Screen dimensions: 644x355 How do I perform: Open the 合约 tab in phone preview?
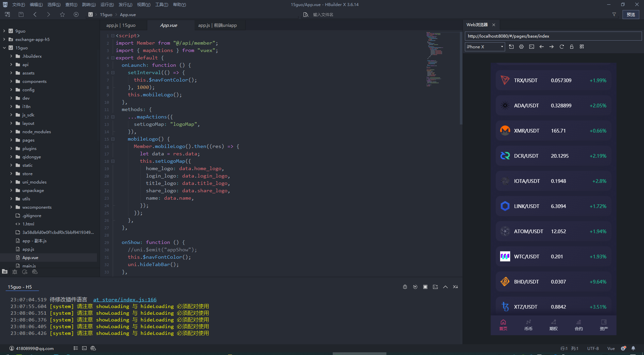point(579,325)
